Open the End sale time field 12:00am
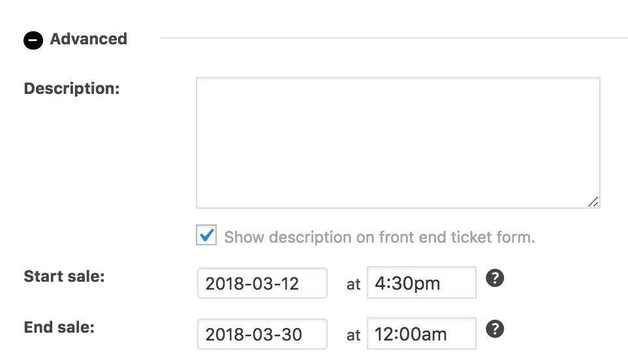Screen dimensions: 628x364 pyautogui.click(x=421, y=335)
